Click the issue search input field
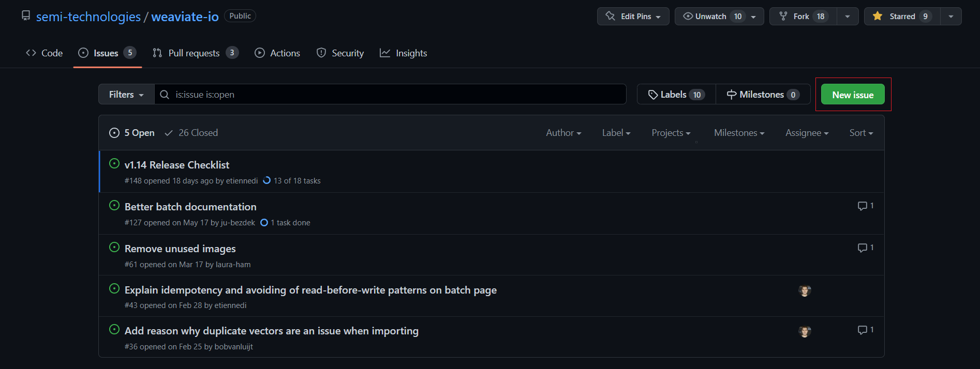The width and height of the screenshot is (980, 369). 393,95
